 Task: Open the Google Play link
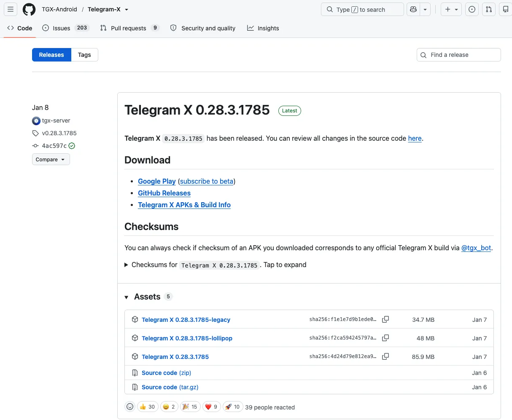click(x=156, y=181)
